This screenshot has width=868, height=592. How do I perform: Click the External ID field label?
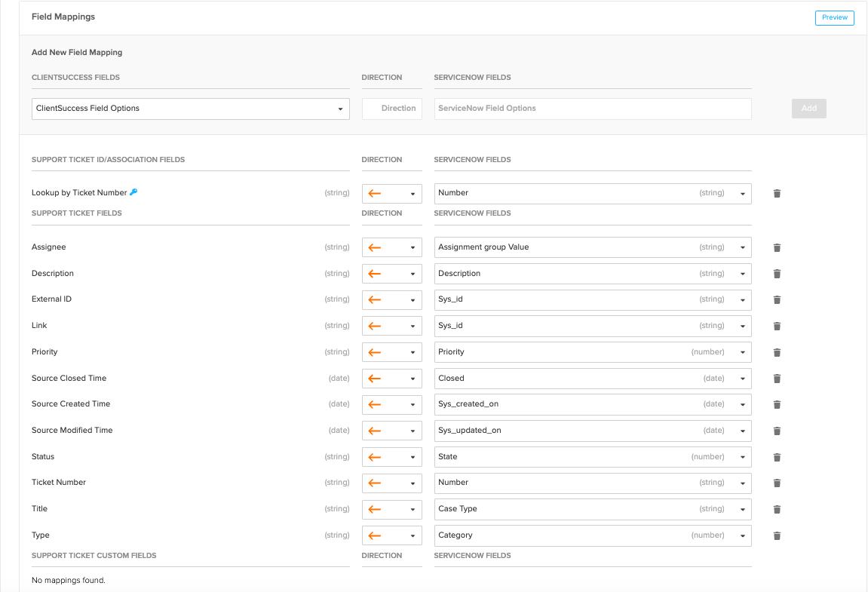(51, 299)
